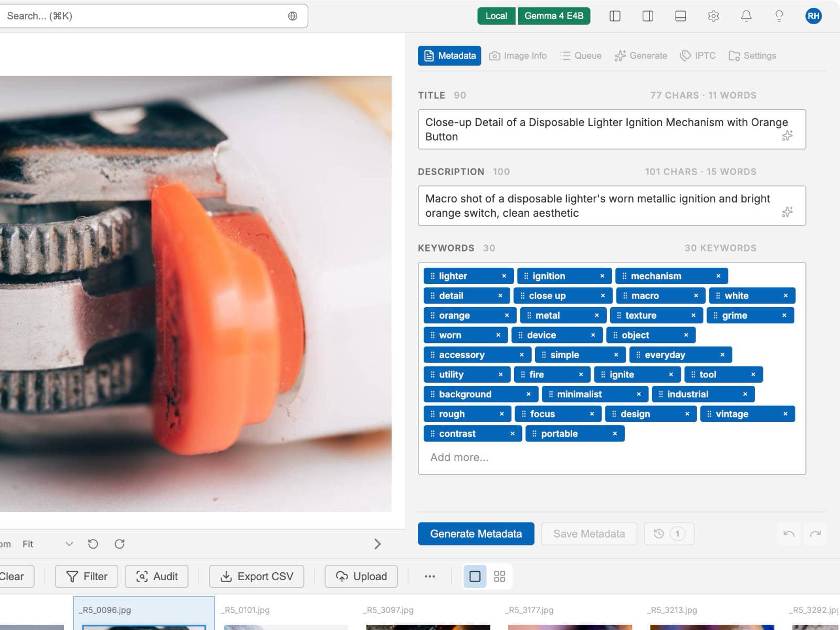Open the three-dots more options menu
The height and width of the screenshot is (630, 840).
pyautogui.click(x=430, y=576)
